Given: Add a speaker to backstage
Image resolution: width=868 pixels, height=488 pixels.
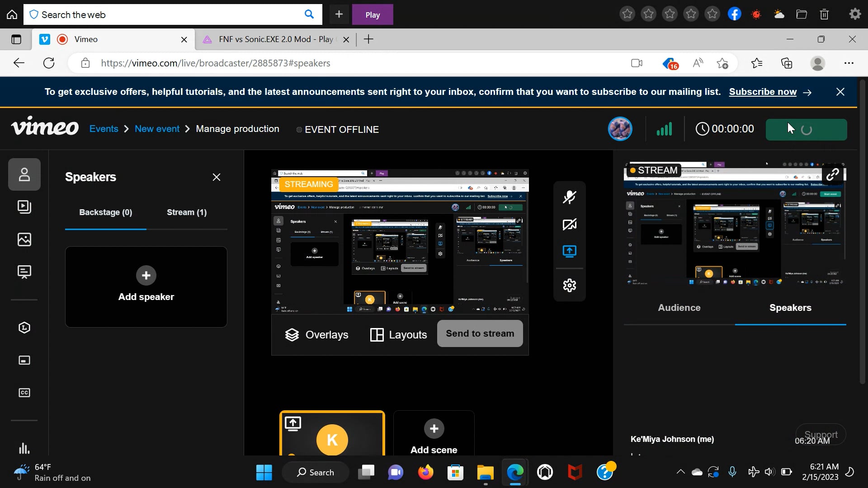Looking at the screenshot, I should coord(146,286).
